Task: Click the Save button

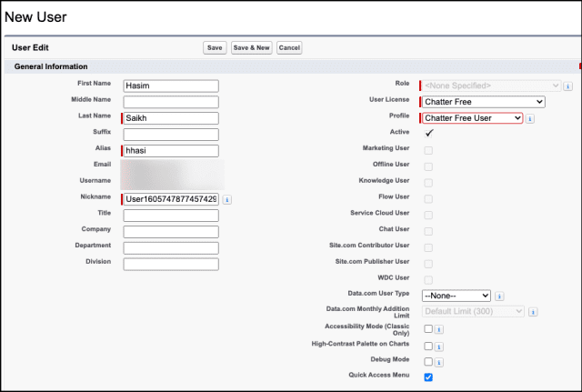Action: tap(215, 47)
